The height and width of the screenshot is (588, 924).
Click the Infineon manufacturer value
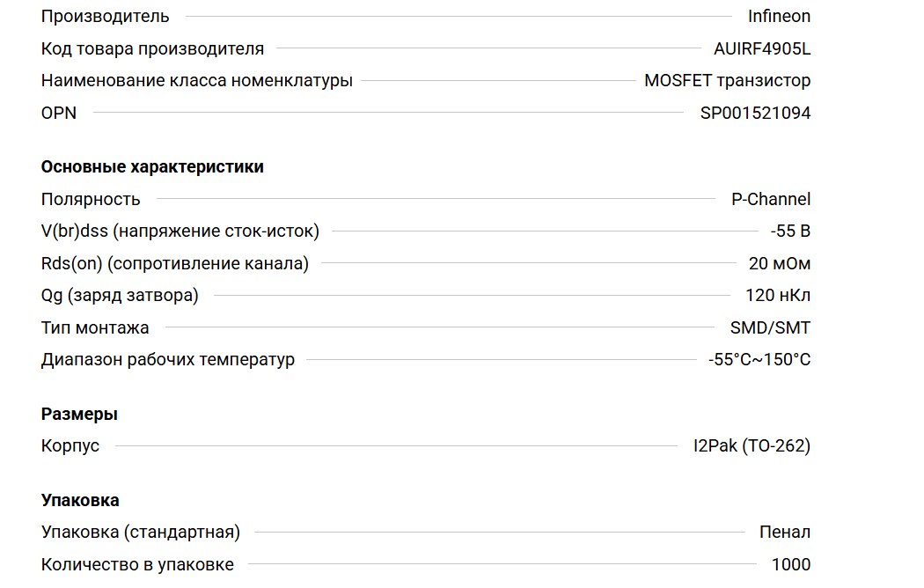[x=779, y=16]
